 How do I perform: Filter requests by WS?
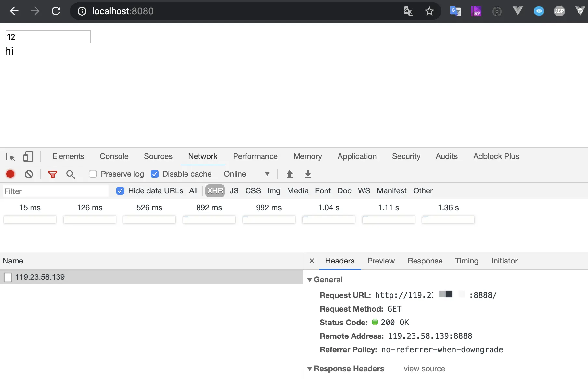point(364,191)
